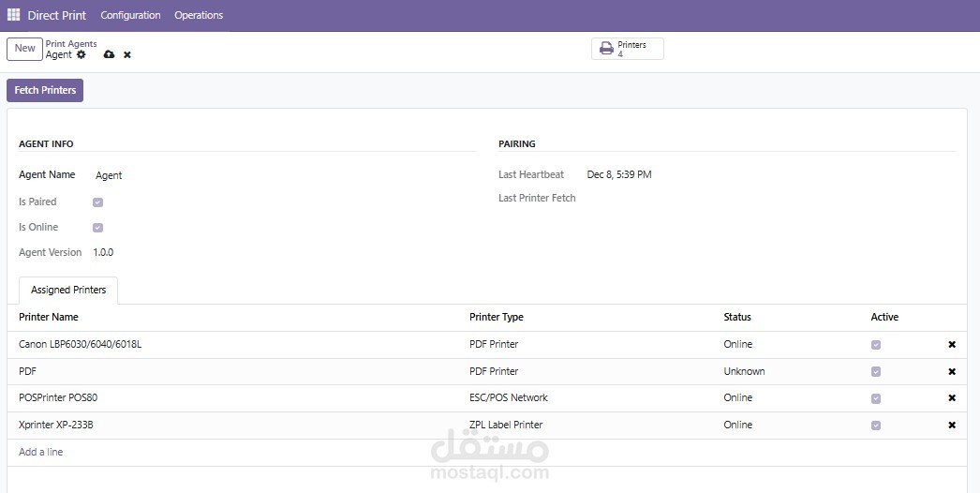This screenshot has width=980, height=493.
Task: Click the ESC/POS Network type cell
Action: 509,398
